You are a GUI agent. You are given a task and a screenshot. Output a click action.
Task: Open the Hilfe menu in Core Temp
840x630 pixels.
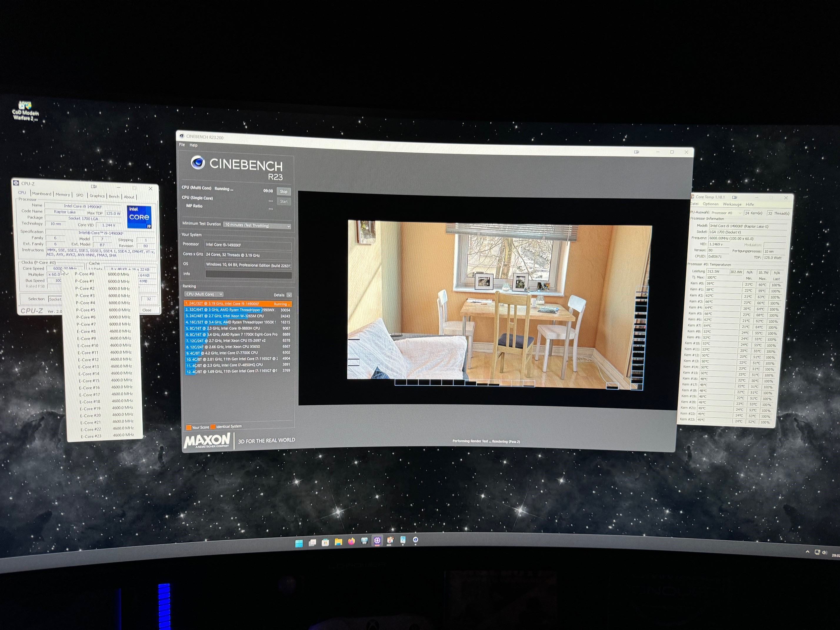750,205
